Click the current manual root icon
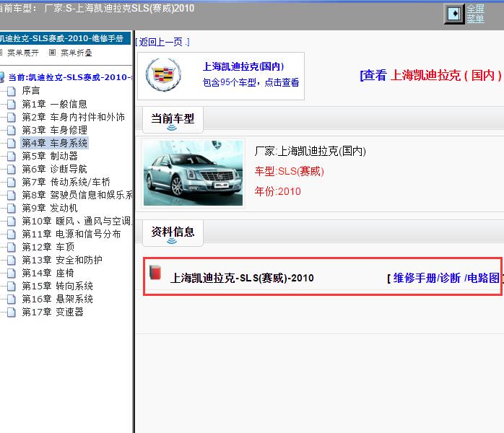504x433 pixels. (x=1, y=77)
